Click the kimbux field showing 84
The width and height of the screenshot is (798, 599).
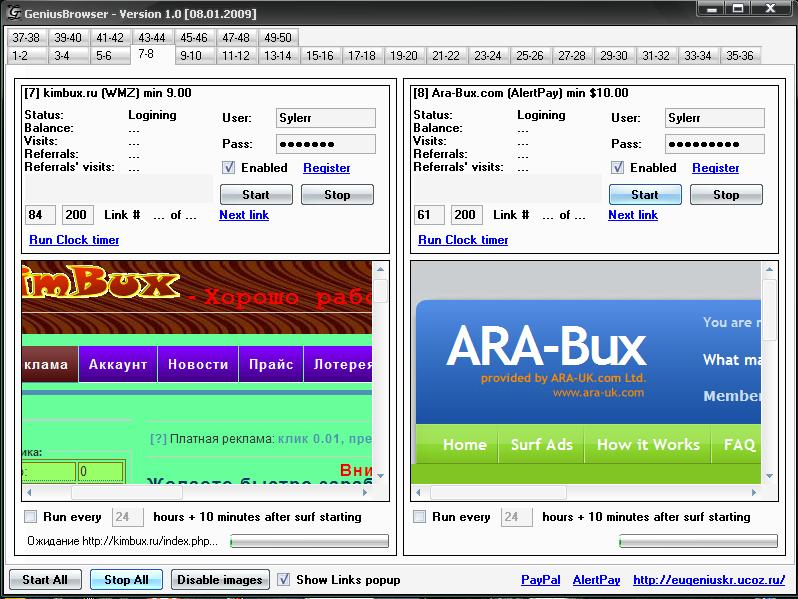pyautogui.click(x=40, y=215)
